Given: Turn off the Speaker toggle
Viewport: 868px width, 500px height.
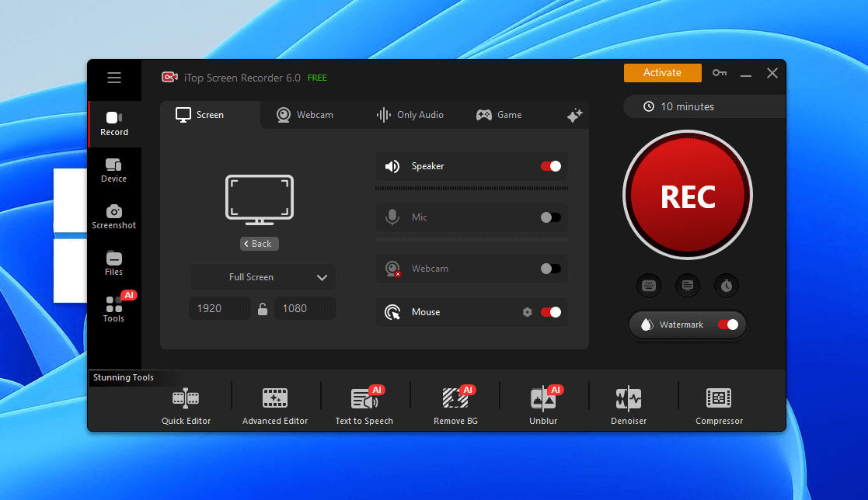Looking at the screenshot, I should coord(551,166).
